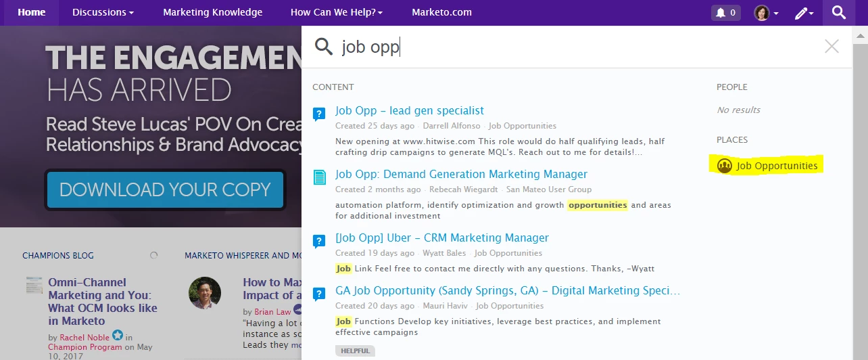Click the MARKETO WHISPERER heading
The image size is (868, 360).
243,256
